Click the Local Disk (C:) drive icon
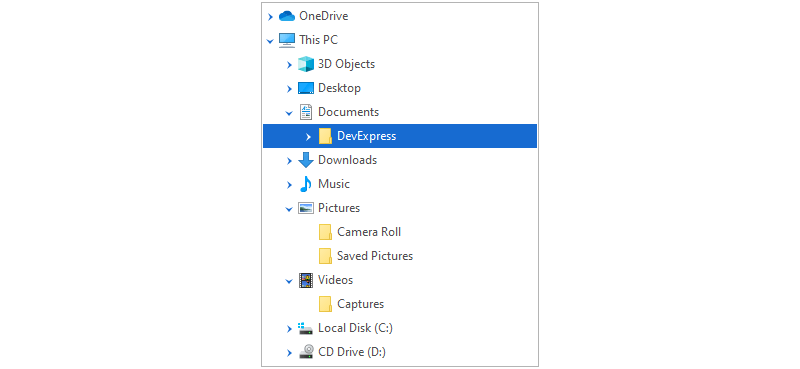 (x=306, y=328)
